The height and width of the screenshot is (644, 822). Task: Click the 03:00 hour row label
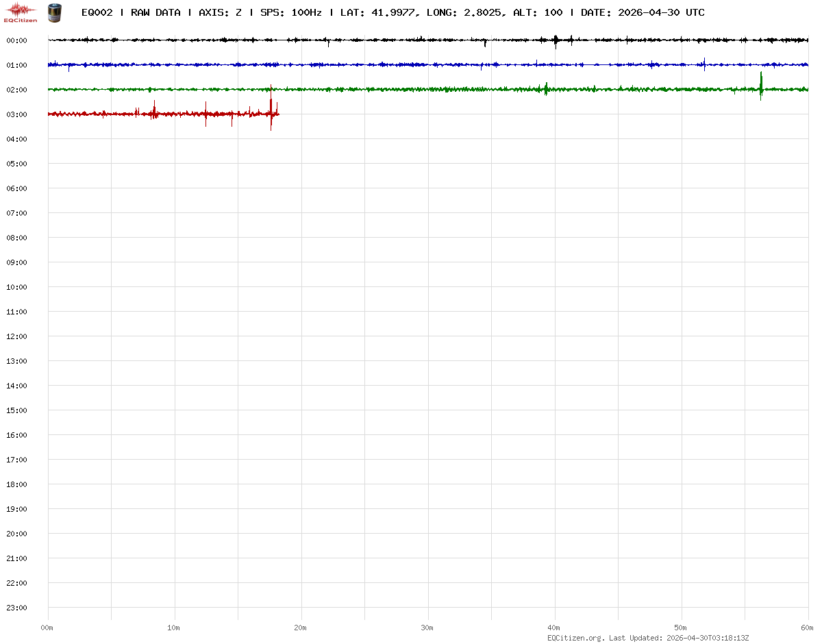tap(16, 114)
